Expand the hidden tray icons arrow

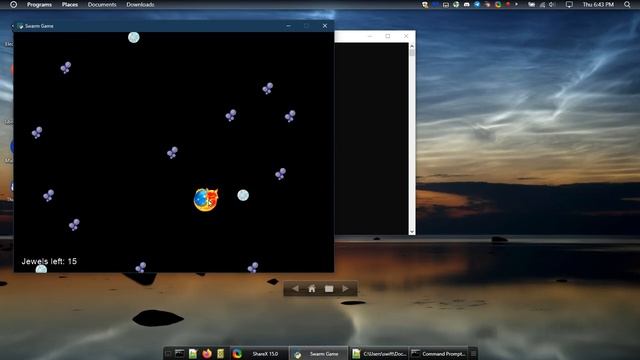516,4
